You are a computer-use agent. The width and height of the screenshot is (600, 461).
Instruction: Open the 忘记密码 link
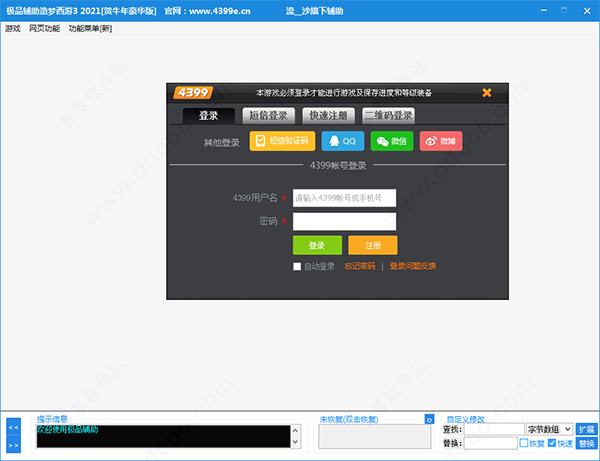[x=359, y=266]
